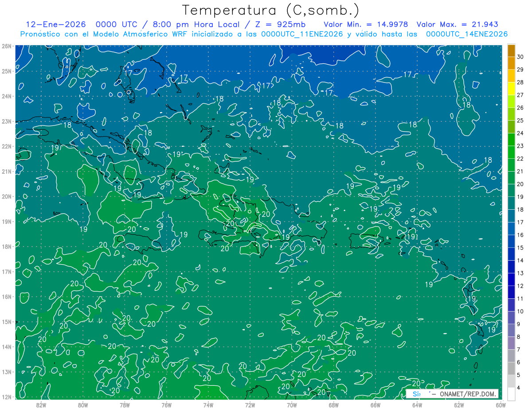The width and height of the screenshot is (532, 411).
Task: Click the "74W" longitude axis label
Action: [x=208, y=405]
